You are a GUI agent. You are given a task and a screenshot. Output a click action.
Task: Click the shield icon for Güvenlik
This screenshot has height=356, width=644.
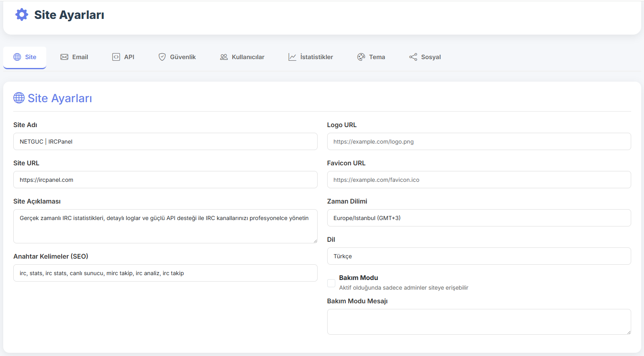click(162, 57)
